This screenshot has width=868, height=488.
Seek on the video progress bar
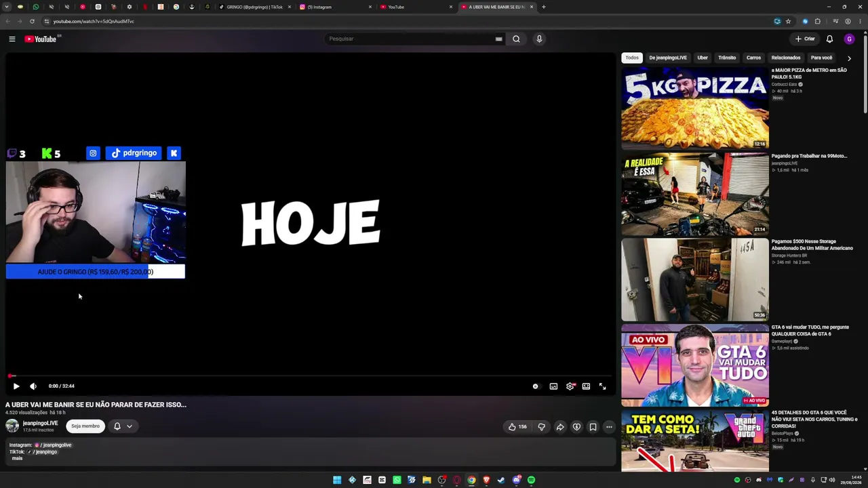click(311, 376)
